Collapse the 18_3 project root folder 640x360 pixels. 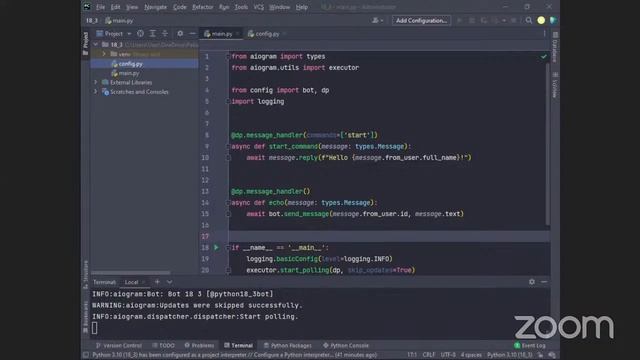coord(96,44)
